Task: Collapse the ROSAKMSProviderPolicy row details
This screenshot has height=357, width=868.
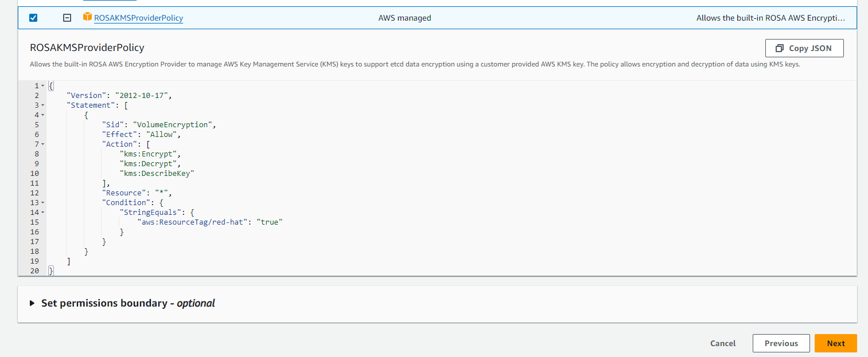Action: coord(67,18)
